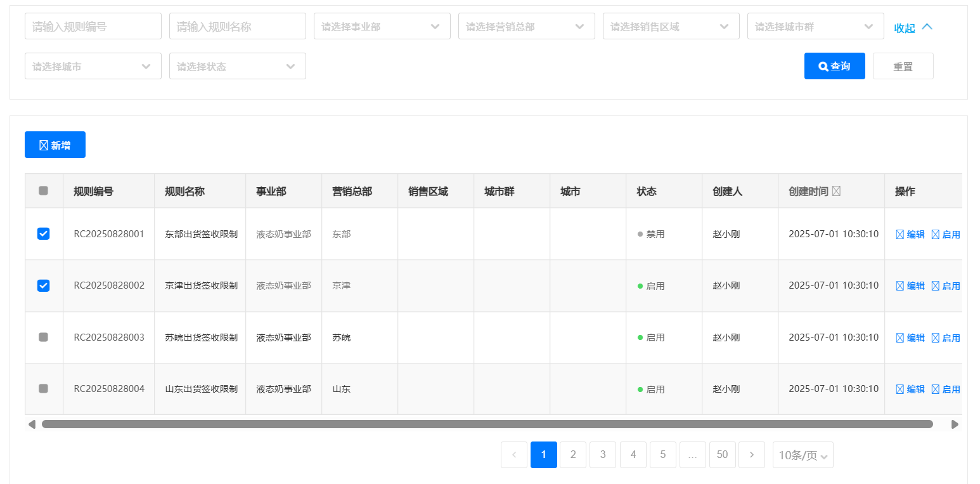Open the 请选择城市群 dropdown
980x484 pixels.
tap(816, 26)
